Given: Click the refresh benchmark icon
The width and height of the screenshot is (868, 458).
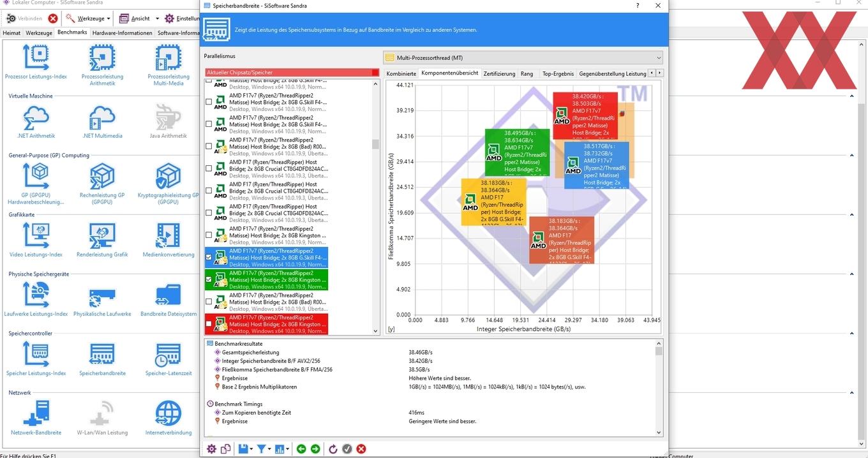Looking at the screenshot, I should (333, 449).
